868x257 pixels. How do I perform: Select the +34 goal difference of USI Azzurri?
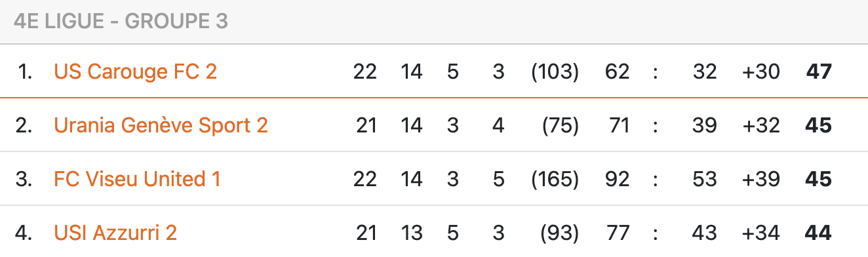(x=761, y=232)
